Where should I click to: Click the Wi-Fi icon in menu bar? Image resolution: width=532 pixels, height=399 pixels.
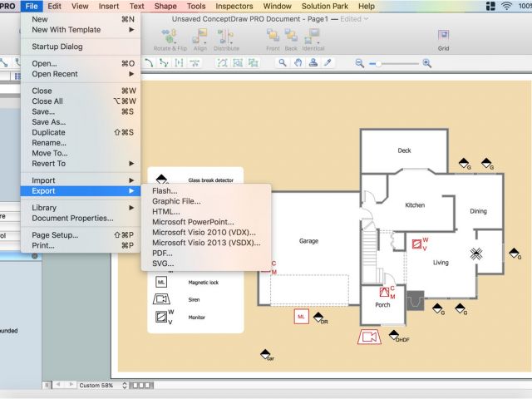[x=507, y=6]
